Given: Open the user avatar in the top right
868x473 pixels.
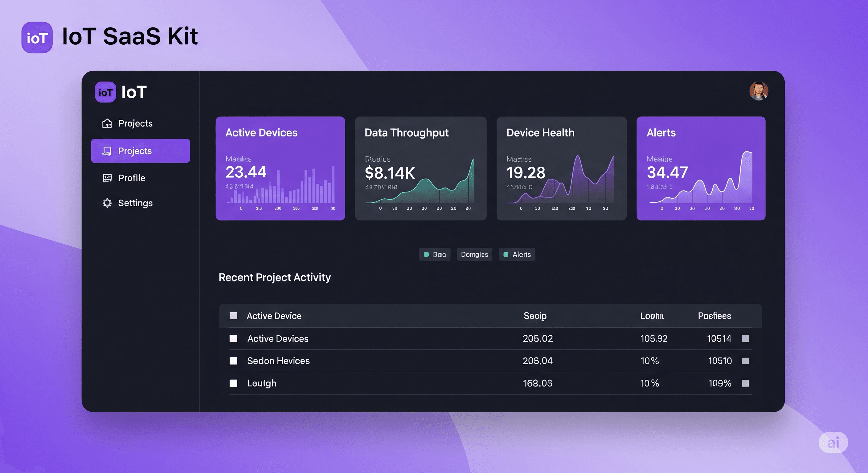Looking at the screenshot, I should tap(759, 91).
